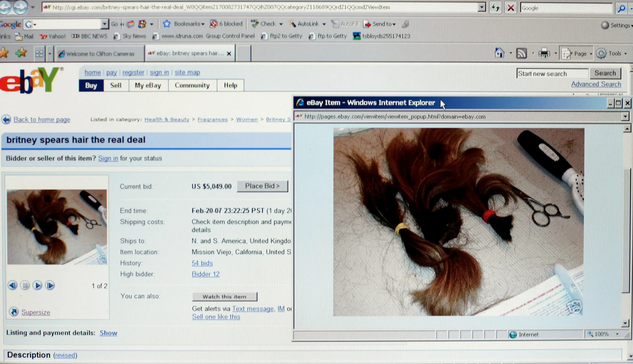Switch to the Welcome to Clifton Cameras tab
This screenshot has height=364, width=633.
pos(97,54)
